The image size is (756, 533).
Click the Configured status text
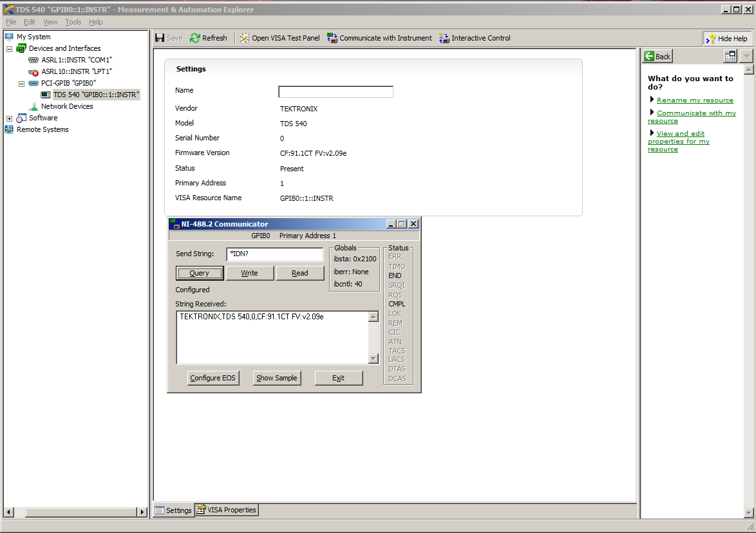193,290
